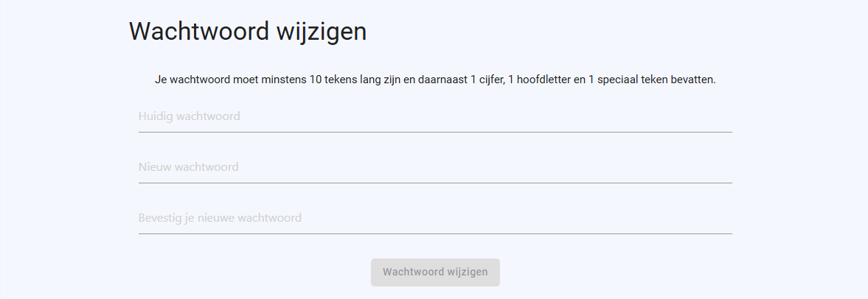Click the 'Huidig wachtwoord' placeholder label

pyautogui.click(x=190, y=116)
